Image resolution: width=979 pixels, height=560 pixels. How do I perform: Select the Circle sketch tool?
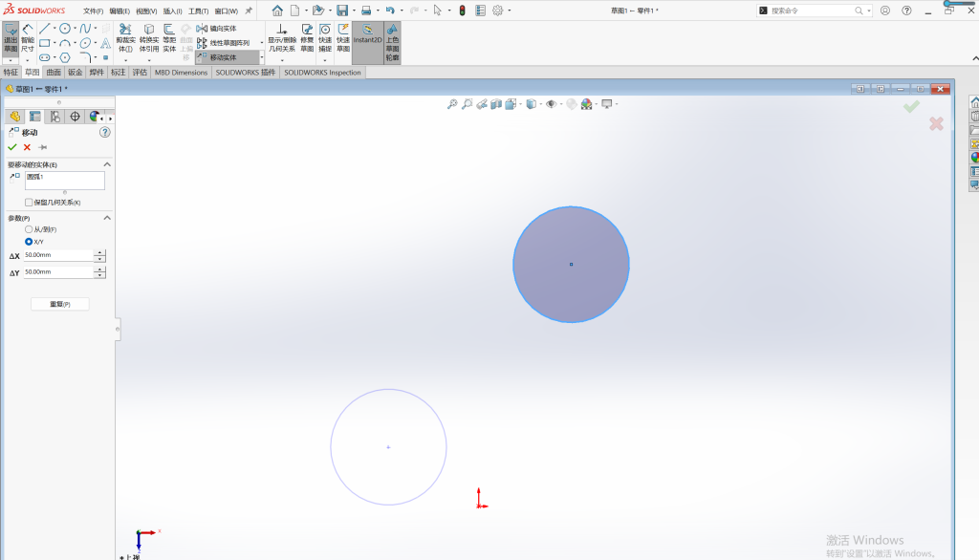[65, 29]
